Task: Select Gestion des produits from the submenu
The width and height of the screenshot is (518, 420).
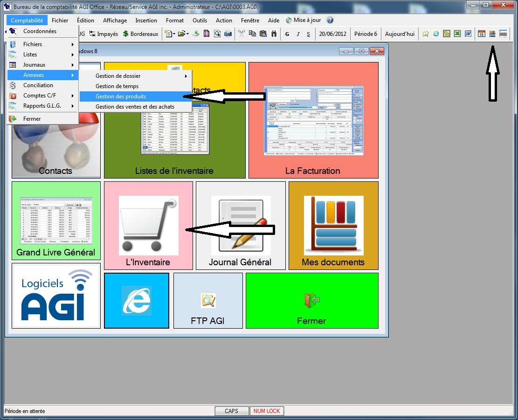Action: 136,96
